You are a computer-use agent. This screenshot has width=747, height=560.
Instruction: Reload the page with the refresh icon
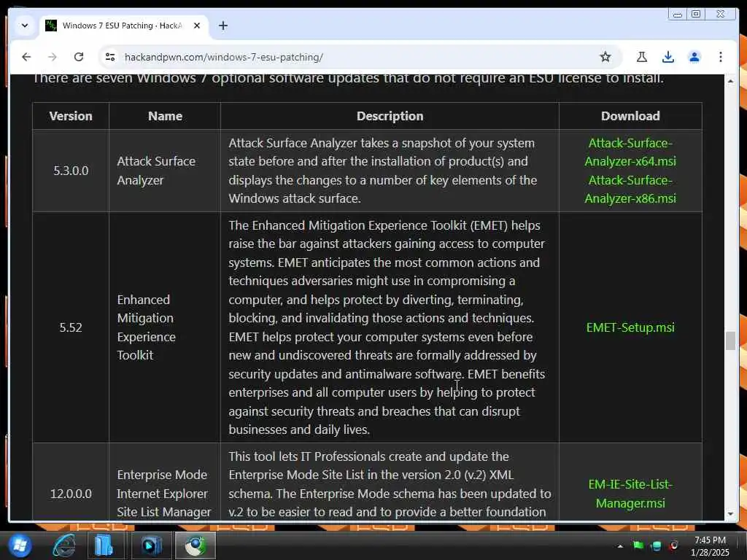(x=79, y=57)
